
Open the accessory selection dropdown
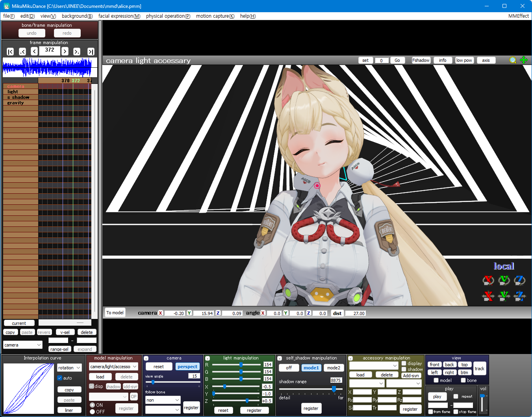coord(374,366)
